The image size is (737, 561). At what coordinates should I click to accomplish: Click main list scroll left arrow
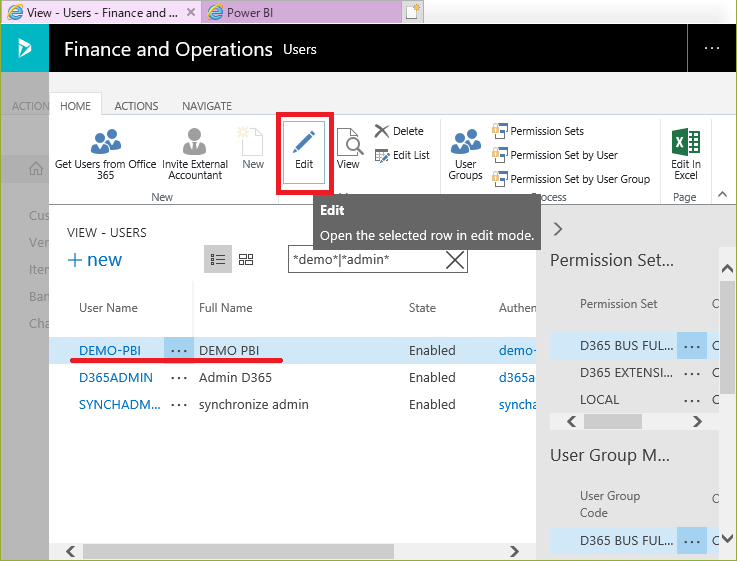click(71, 551)
